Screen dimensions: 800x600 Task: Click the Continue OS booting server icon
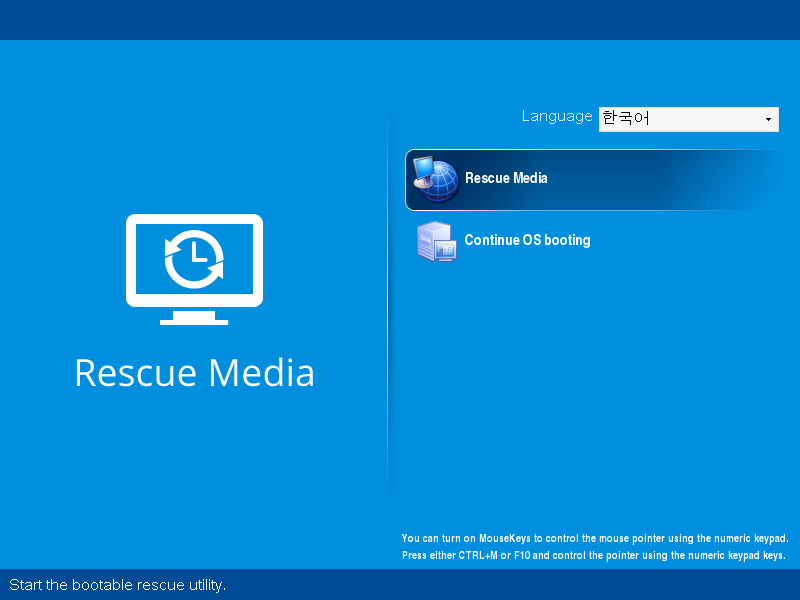click(x=436, y=241)
